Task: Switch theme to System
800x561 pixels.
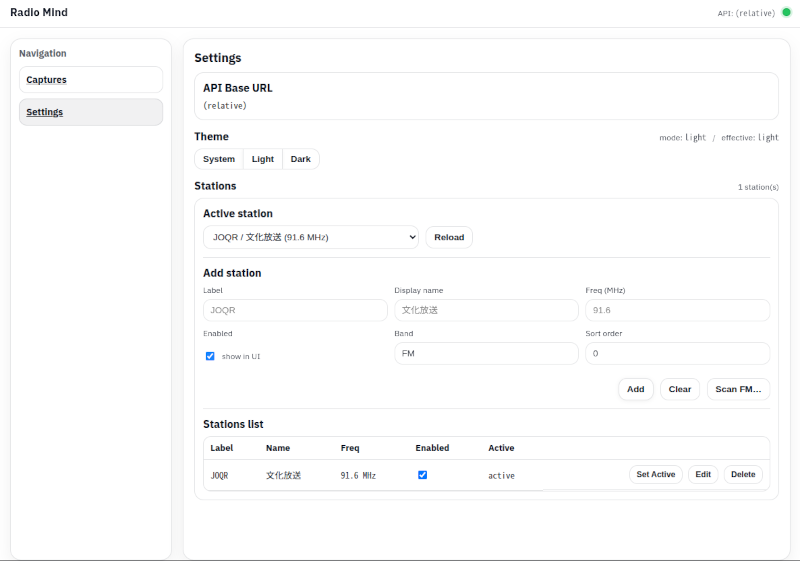Action: tap(219, 159)
